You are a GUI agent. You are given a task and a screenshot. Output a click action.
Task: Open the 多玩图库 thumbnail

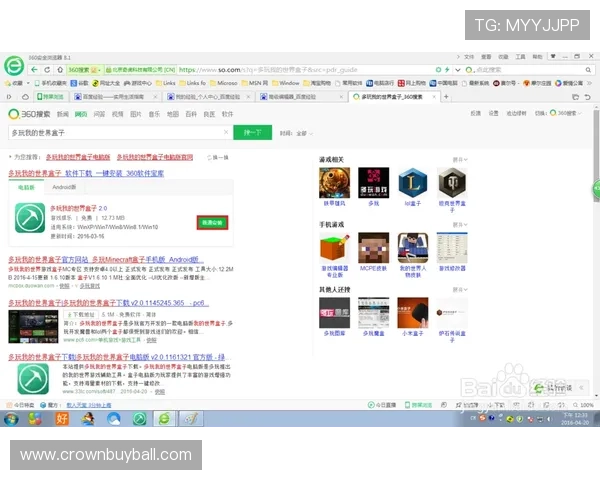point(334,313)
